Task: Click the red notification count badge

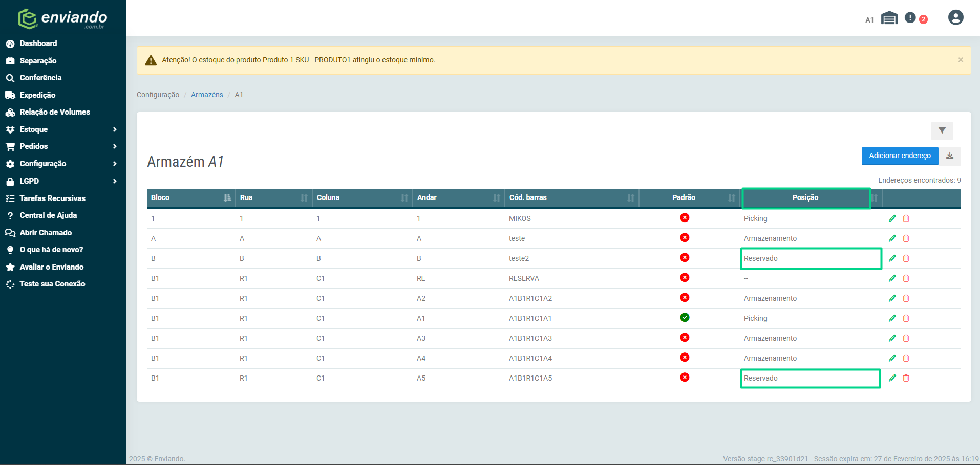Action: [923, 19]
